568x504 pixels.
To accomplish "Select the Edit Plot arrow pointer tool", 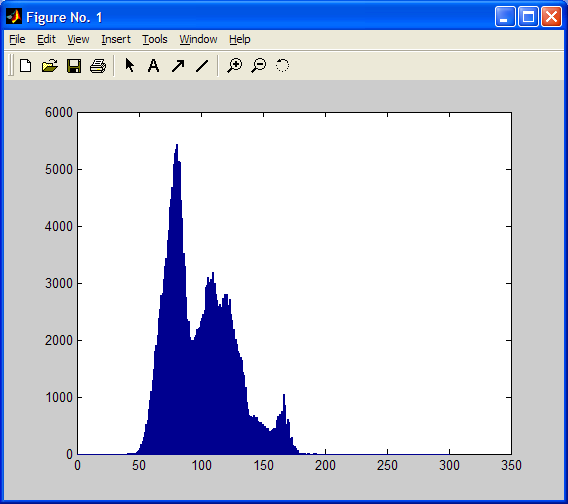I will pos(129,66).
